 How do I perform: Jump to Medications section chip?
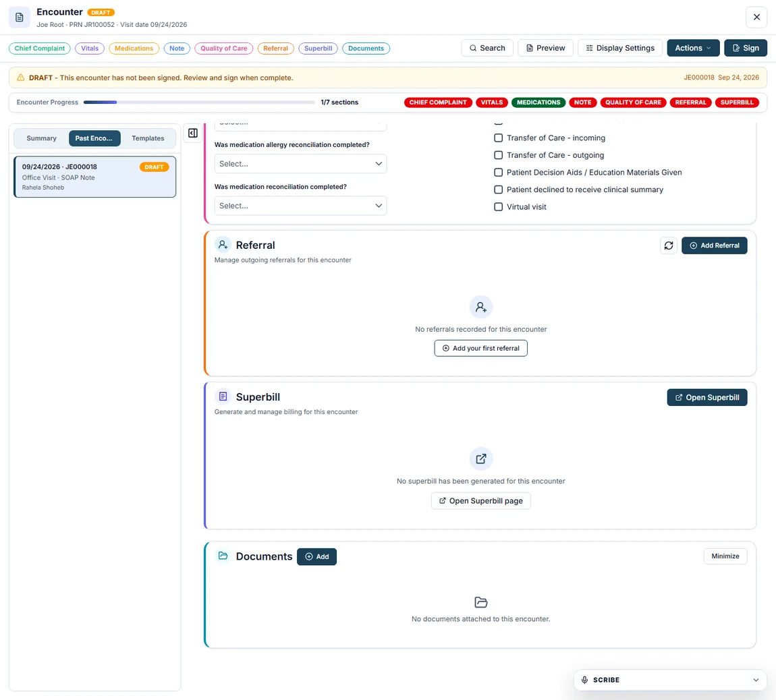[x=134, y=49]
